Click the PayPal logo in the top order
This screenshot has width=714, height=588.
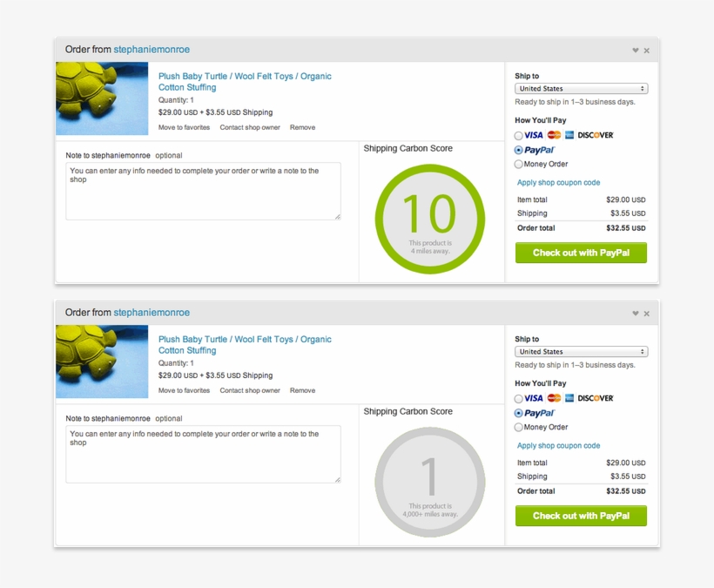(540, 150)
